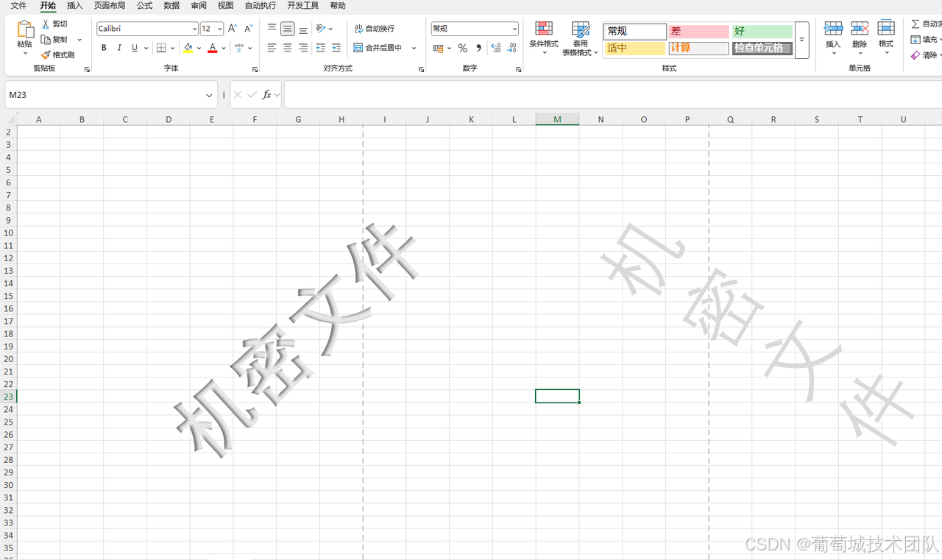Open the Calibri font name dropdown
This screenshot has width=942, height=560.
[x=194, y=29]
